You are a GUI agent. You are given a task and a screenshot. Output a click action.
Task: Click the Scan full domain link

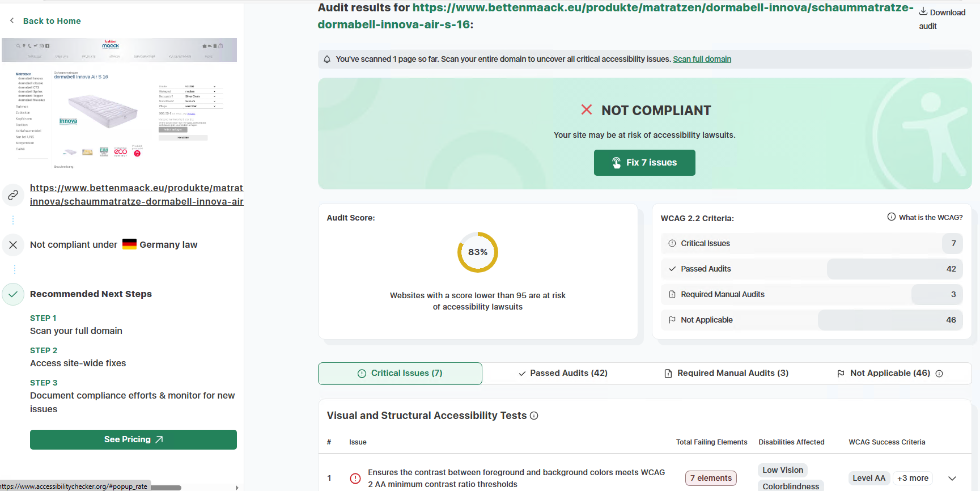point(702,60)
